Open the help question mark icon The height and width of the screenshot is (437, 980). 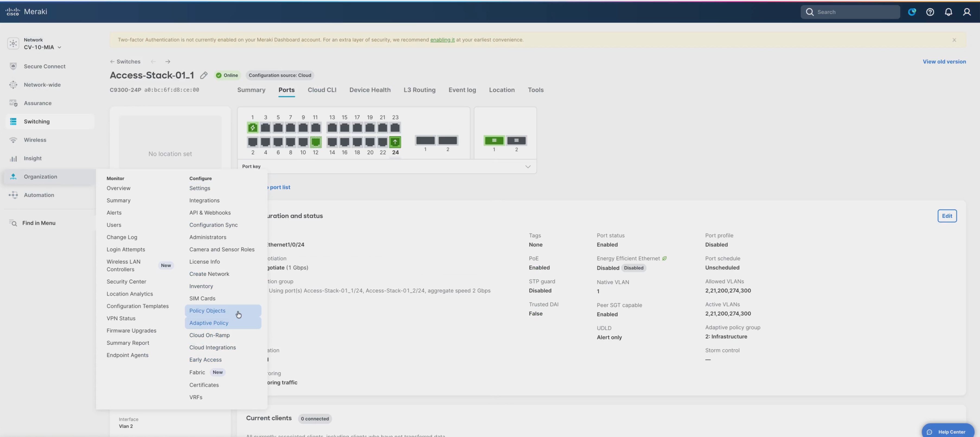(x=930, y=12)
